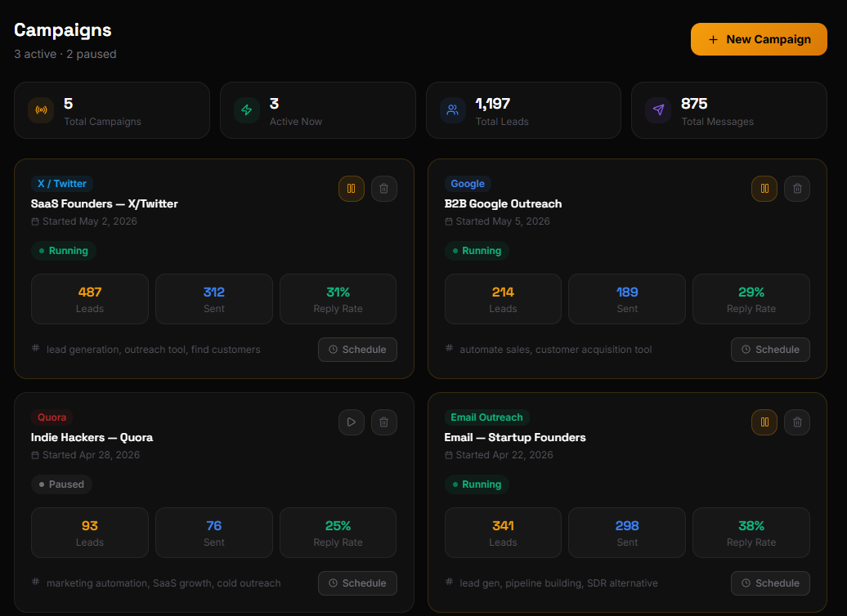The width and height of the screenshot is (847, 616).
Task: Click the Active Now lightning icon
Action: point(247,110)
